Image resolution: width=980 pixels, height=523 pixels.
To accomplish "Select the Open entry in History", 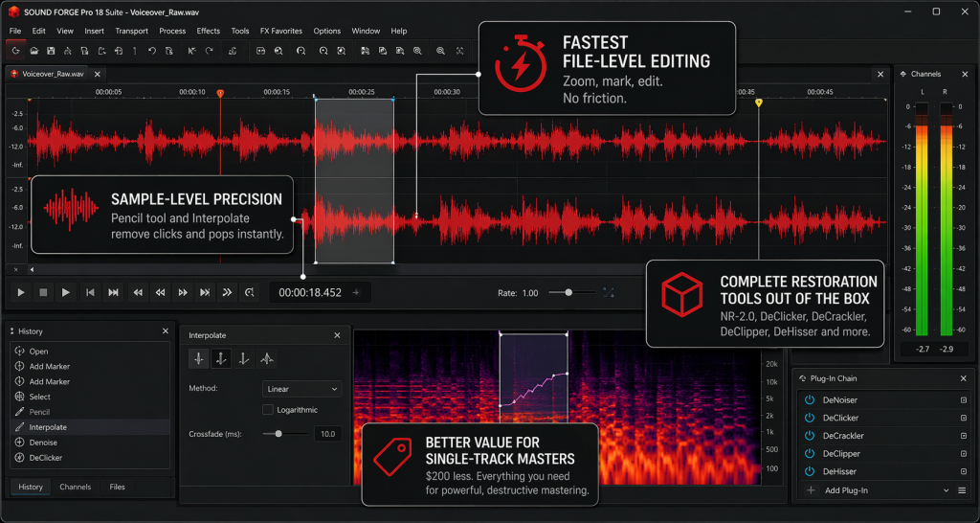I will click(x=90, y=352).
